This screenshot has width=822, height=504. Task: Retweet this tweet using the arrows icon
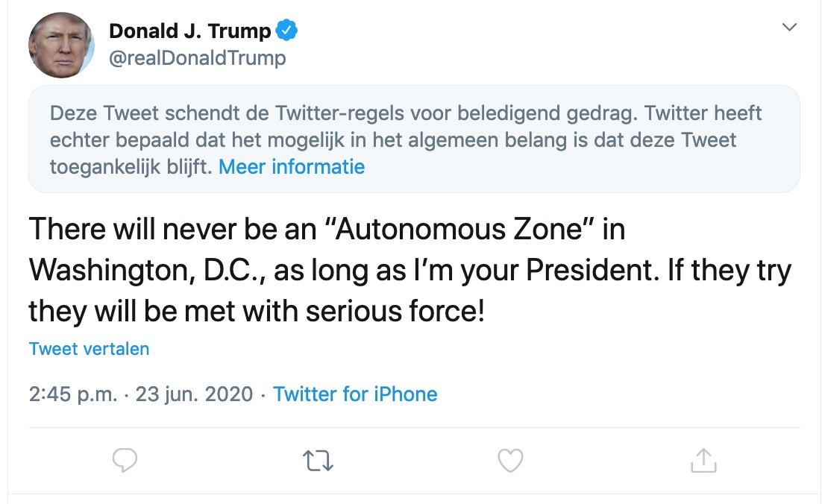(x=319, y=461)
